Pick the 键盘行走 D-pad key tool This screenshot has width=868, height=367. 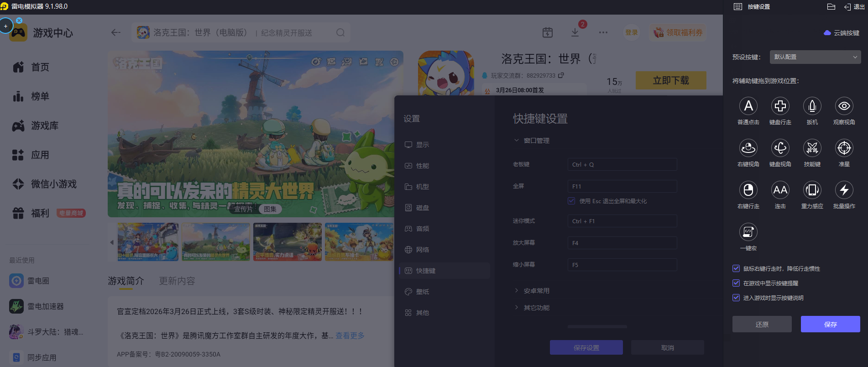tap(780, 106)
